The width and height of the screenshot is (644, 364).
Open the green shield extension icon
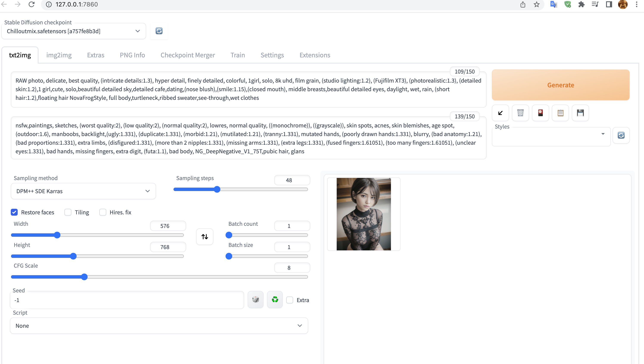(567, 4)
